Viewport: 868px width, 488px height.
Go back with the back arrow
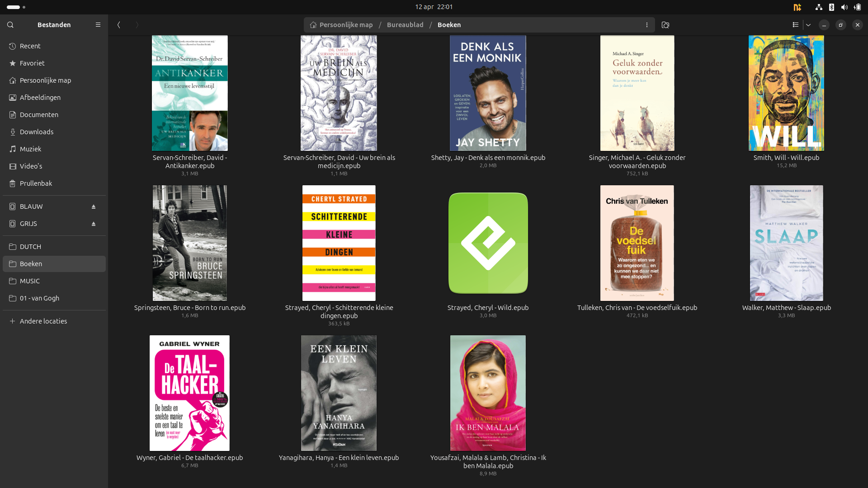(119, 25)
